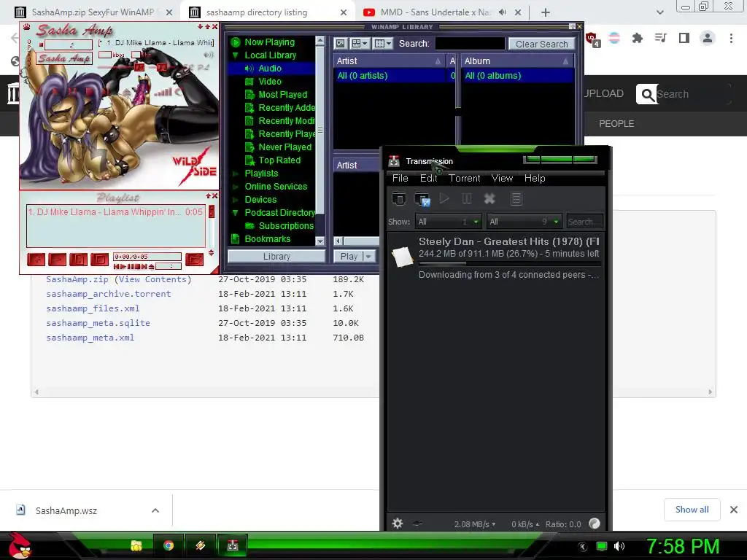Viewport: 747px width, 560px height.
Task: Open the tracker filter dropdown showing 9
Action: pyautogui.click(x=524, y=222)
